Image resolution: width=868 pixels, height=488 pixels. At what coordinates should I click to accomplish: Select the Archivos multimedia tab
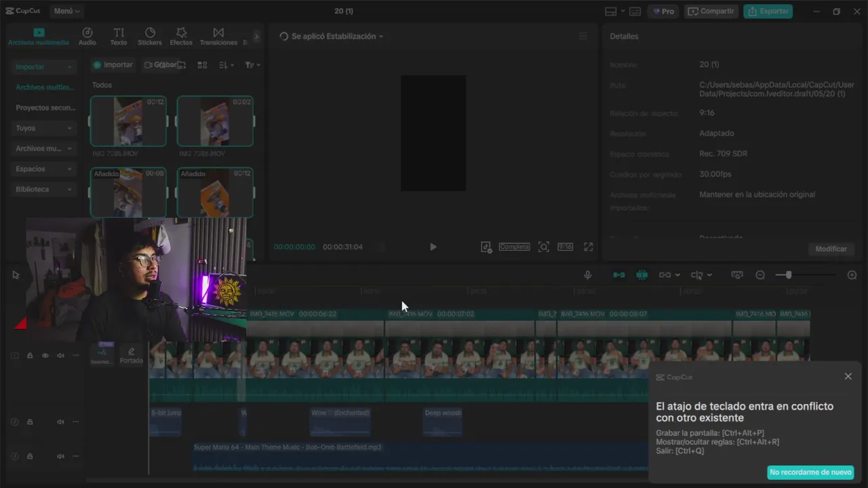(39, 37)
